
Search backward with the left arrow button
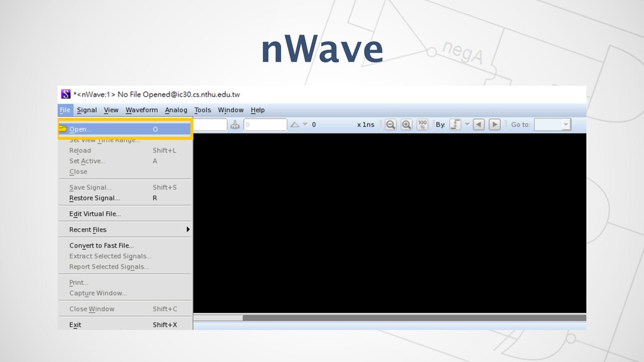[479, 124]
